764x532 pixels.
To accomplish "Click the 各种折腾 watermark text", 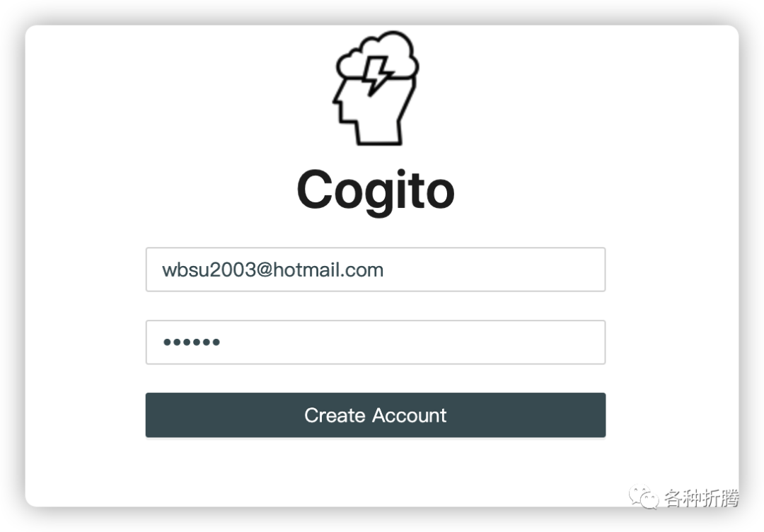I will 702,498.
